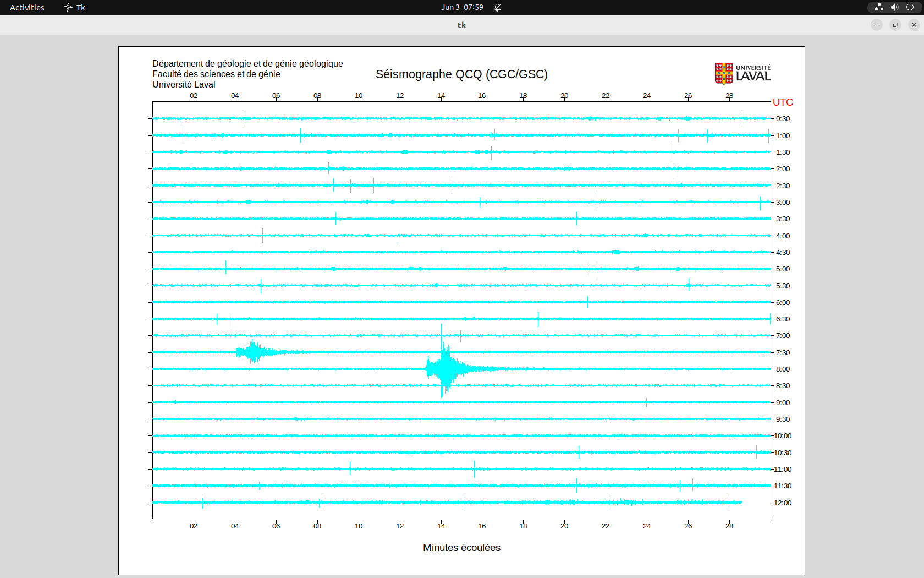Image resolution: width=924 pixels, height=578 pixels.
Task: Maximize the tk window
Action: pos(895,25)
